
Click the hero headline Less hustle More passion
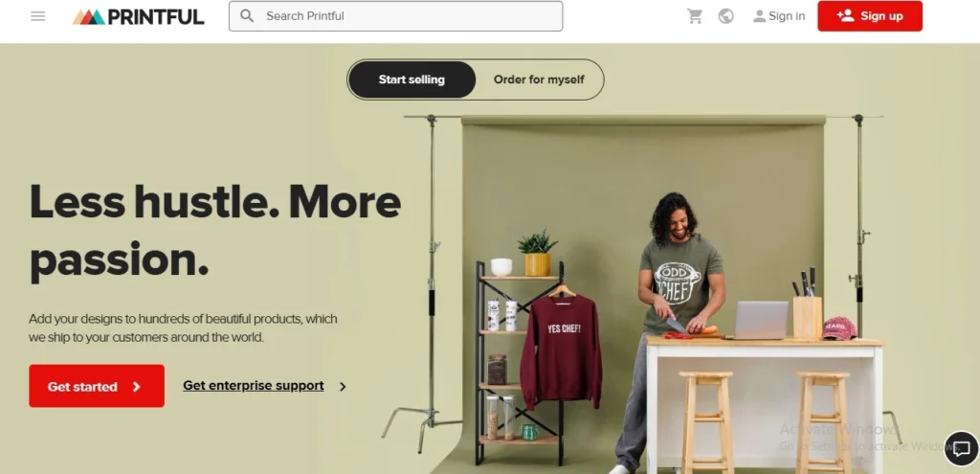click(x=215, y=230)
